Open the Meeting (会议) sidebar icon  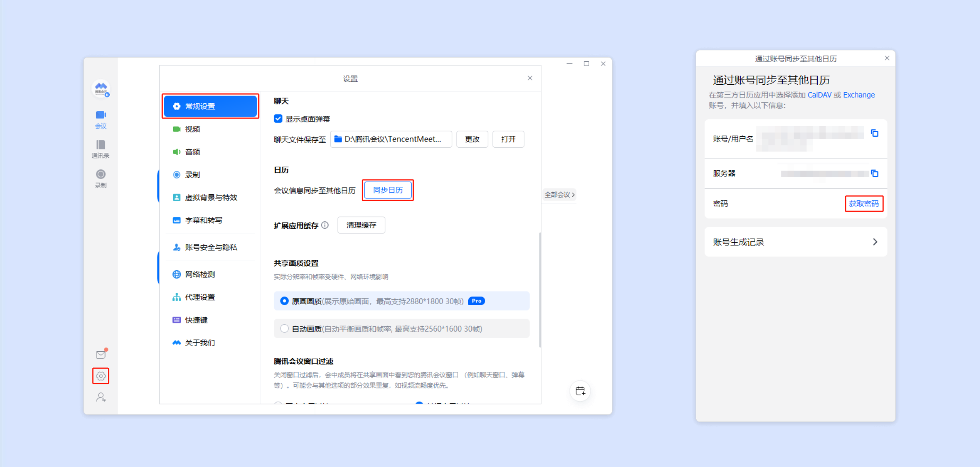point(101,119)
